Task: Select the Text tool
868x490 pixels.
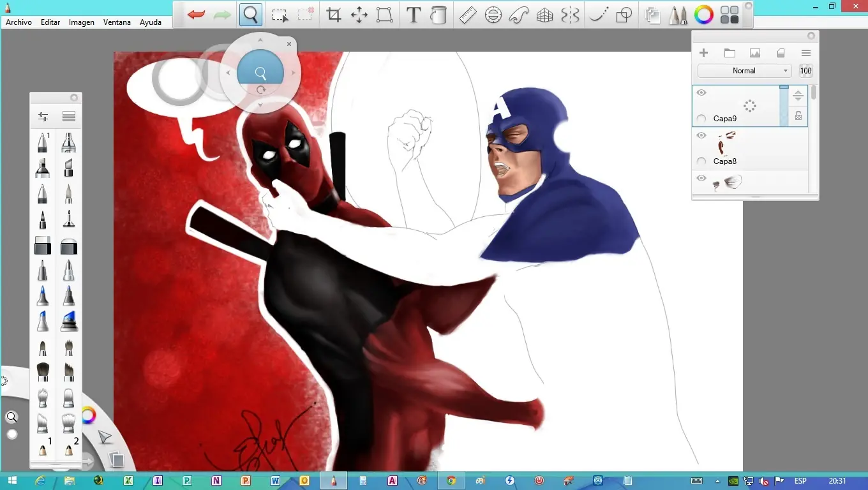Action: [x=414, y=15]
